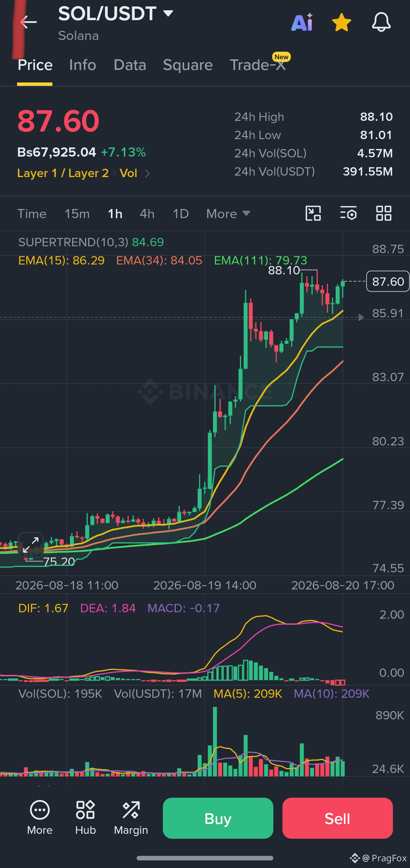Tap the +7.13% change value
Screen dimensions: 410x868
[123, 152]
